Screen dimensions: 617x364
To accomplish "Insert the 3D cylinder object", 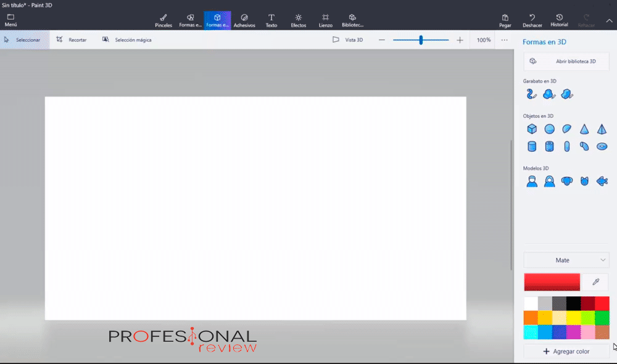I will click(532, 146).
